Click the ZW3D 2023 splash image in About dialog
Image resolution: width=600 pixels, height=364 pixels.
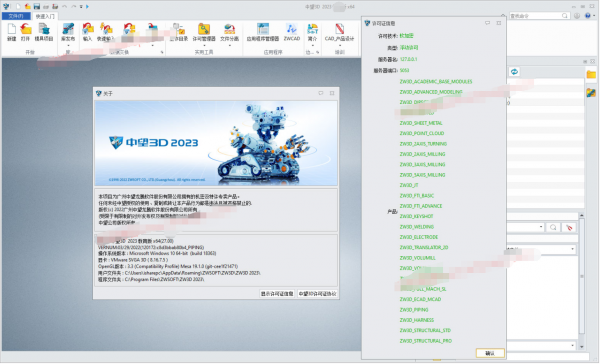point(216,143)
